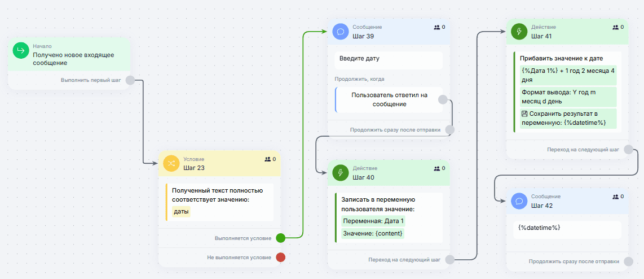Click 'Пользователь ответил на сообщение' condition box
This screenshot has height=279, width=644.
[389, 99]
